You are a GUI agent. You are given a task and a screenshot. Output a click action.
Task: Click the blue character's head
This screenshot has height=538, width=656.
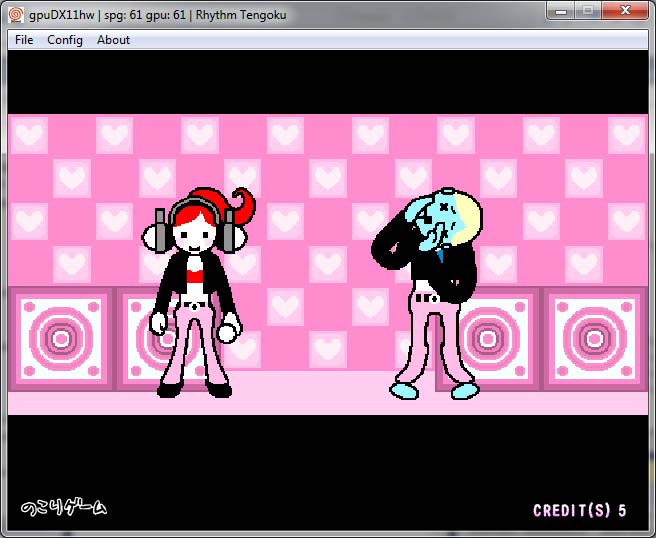tap(439, 214)
